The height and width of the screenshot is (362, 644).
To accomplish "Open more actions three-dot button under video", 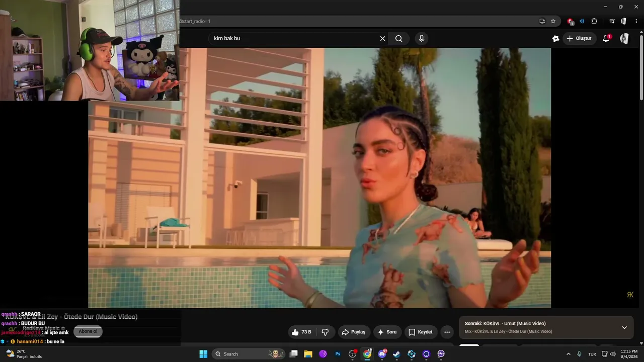I will coord(447,332).
